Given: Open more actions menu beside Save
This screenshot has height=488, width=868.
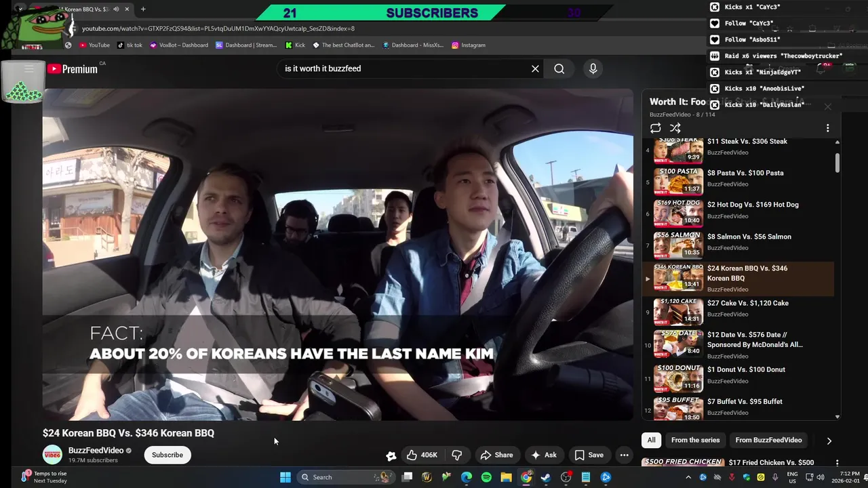Looking at the screenshot, I should point(624,455).
